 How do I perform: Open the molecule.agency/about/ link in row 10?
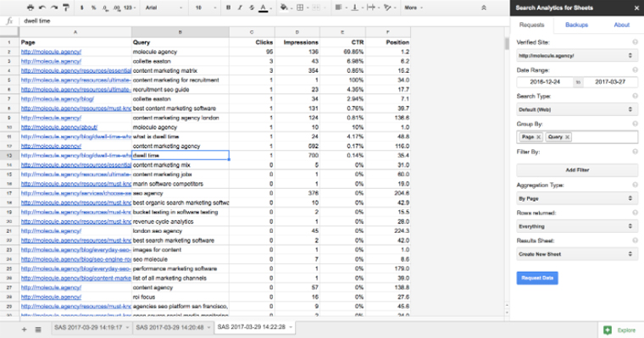coord(59,127)
